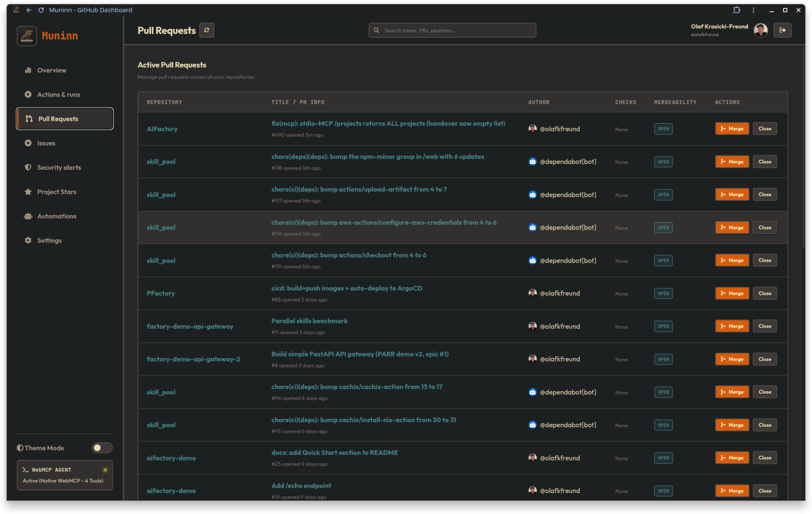The image size is (812, 514).
Task: Click the WebMCP AGENT status panel
Action: click(x=65, y=475)
